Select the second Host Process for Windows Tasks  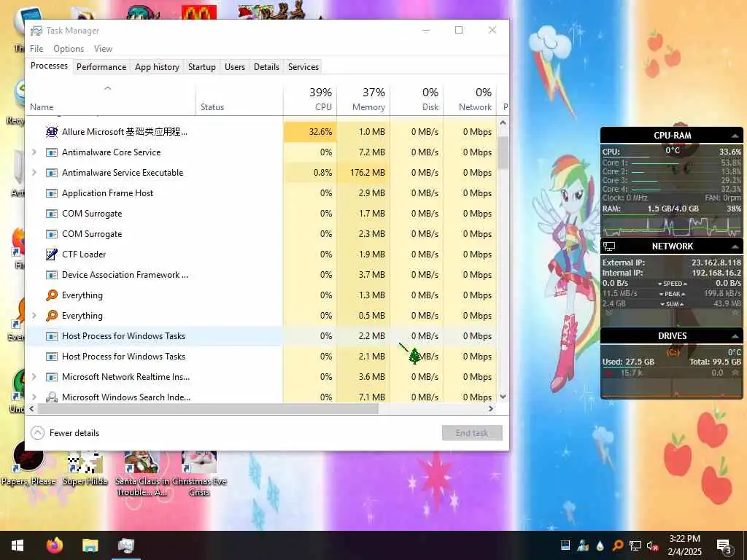(261, 357)
